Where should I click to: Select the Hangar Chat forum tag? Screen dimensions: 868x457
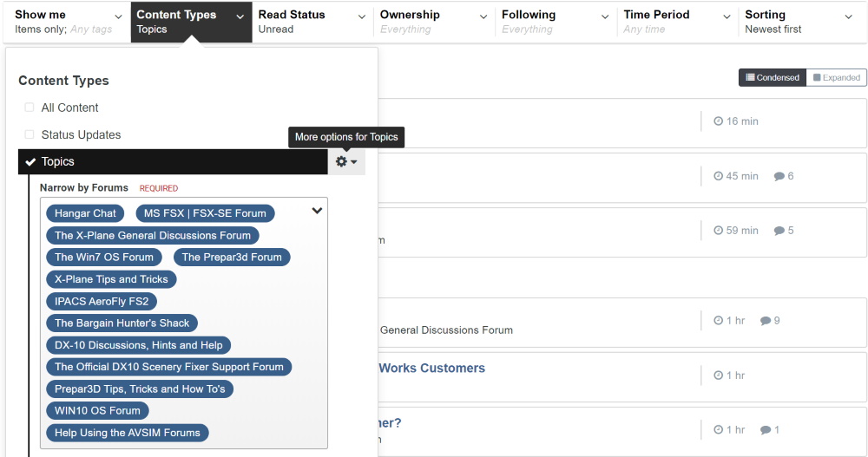(x=85, y=213)
